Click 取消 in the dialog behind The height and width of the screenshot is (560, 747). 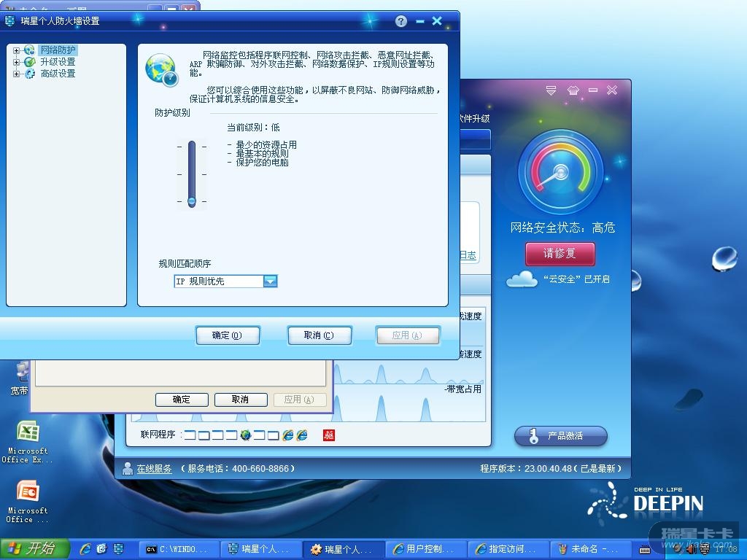[241, 400]
